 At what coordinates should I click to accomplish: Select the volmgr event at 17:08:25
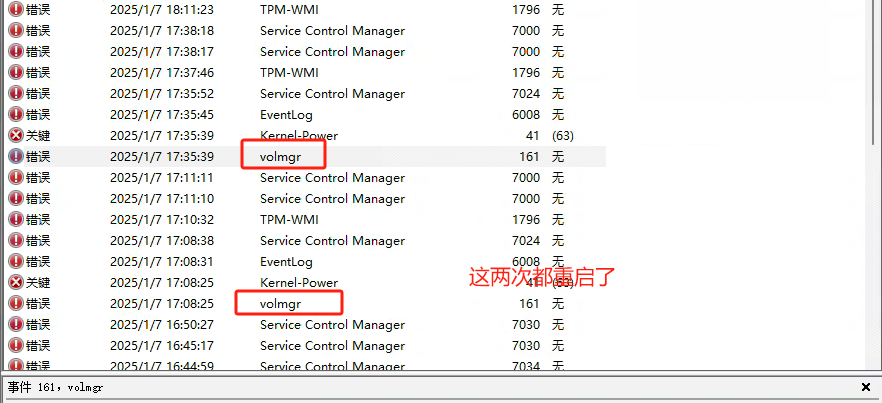[x=305, y=304]
